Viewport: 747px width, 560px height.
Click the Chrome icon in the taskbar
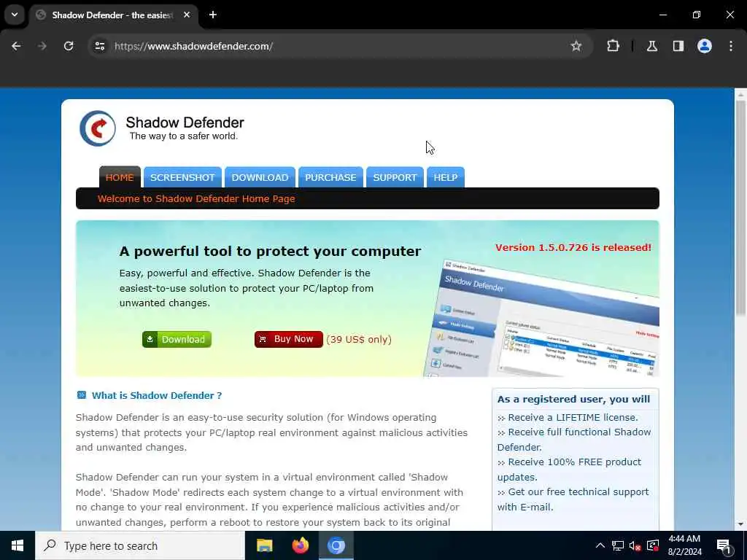pos(336,545)
